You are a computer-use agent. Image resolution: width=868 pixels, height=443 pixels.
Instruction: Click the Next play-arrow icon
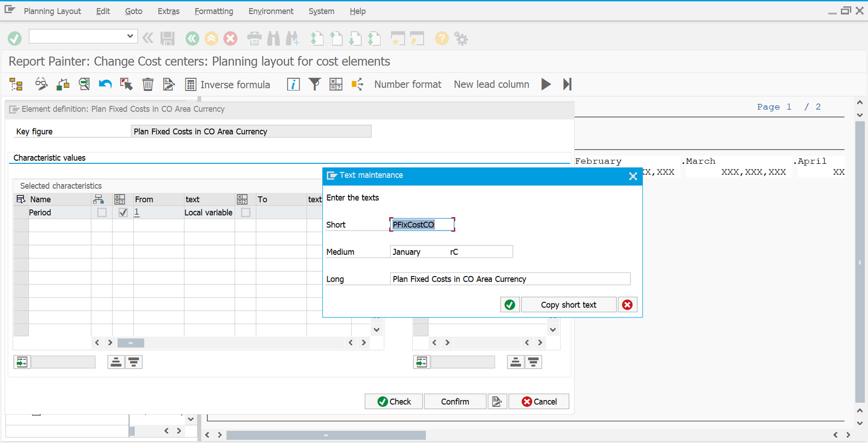tap(546, 84)
